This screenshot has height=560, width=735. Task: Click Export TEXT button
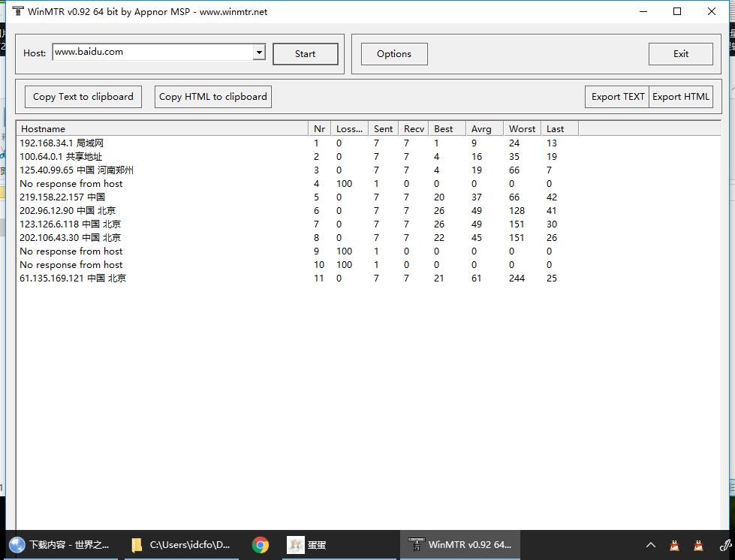(617, 97)
